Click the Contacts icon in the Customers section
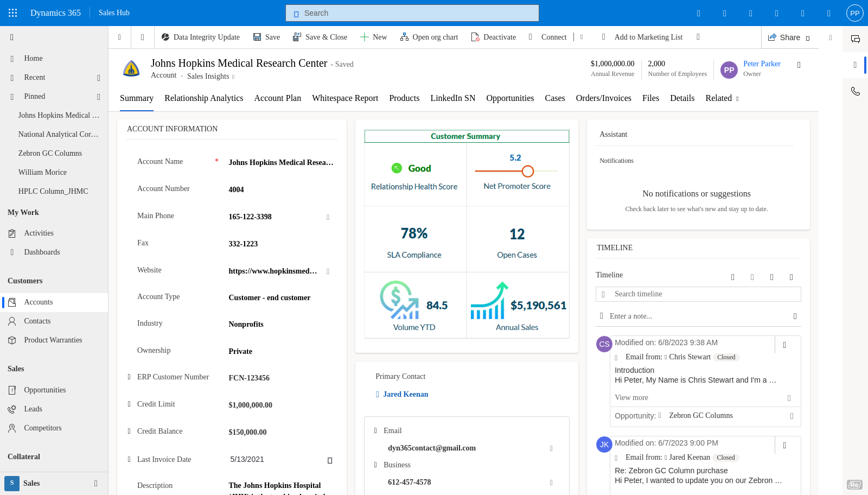This screenshot has width=868, height=495. (x=12, y=321)
